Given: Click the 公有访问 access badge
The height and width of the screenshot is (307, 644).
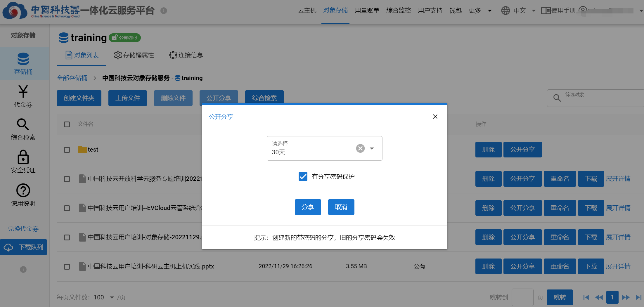Looking at the screenshot, I should [125, 38].
